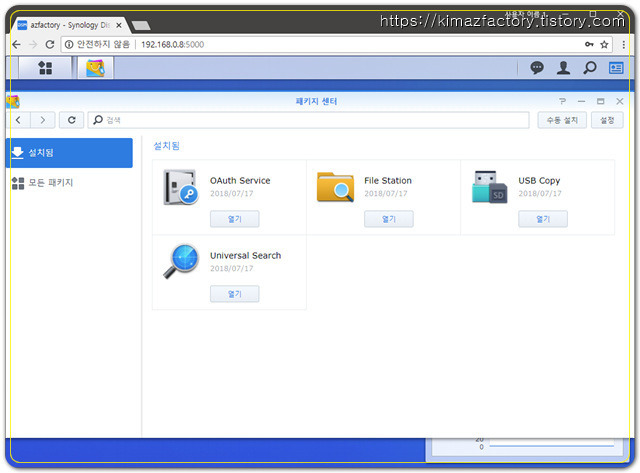Refresh the Package Center list

pyautogui.click(x=71, y=120)
